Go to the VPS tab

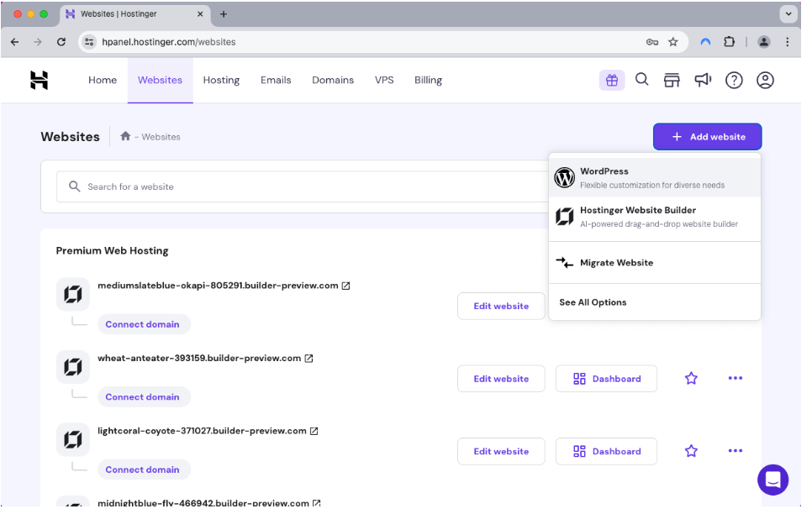pyautogui.click(x=384, y=81)
